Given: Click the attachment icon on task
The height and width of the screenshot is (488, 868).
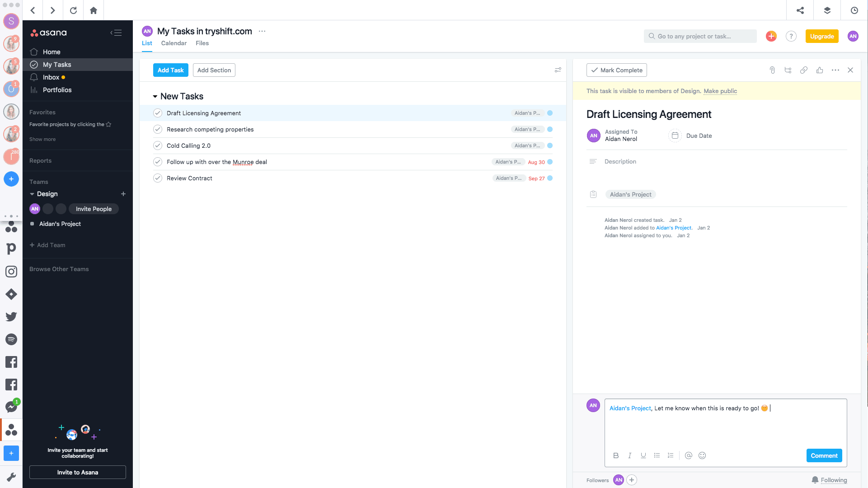Looking at the screenshot, I should (x=772, y=70).
